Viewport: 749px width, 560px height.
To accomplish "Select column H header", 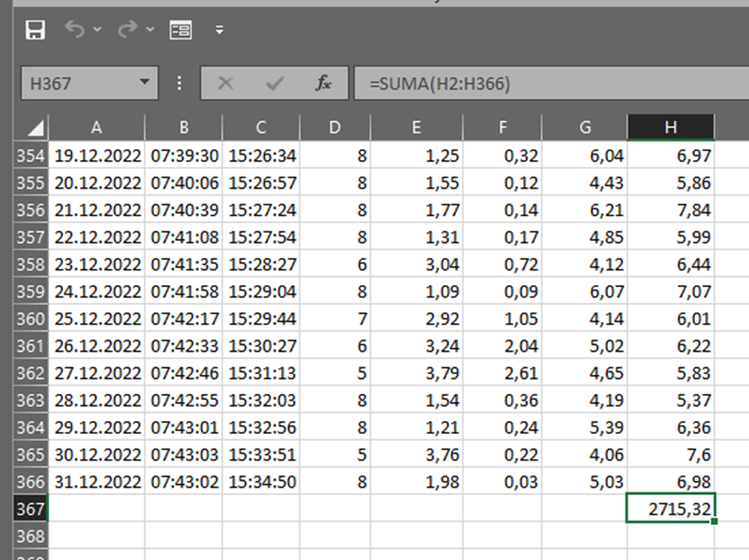I will tap(671, 128).
